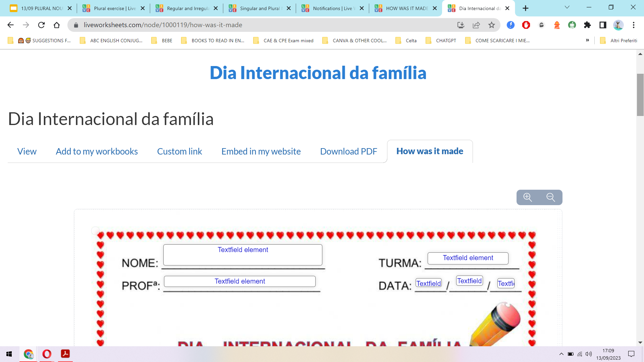Open the tab search dropdown arrow

tap(567, 7)
